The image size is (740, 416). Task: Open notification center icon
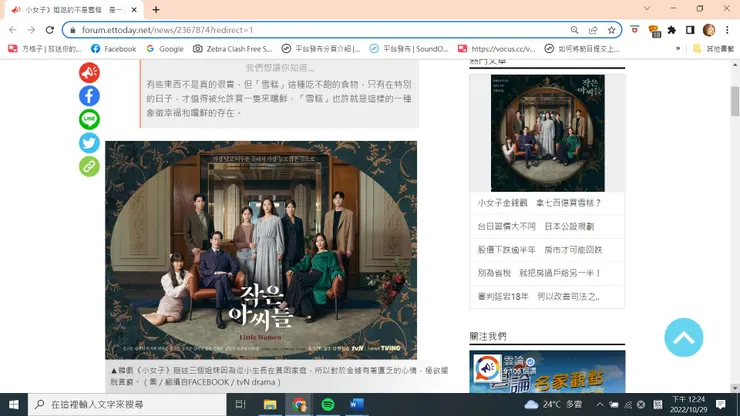(x=721, y=404)
